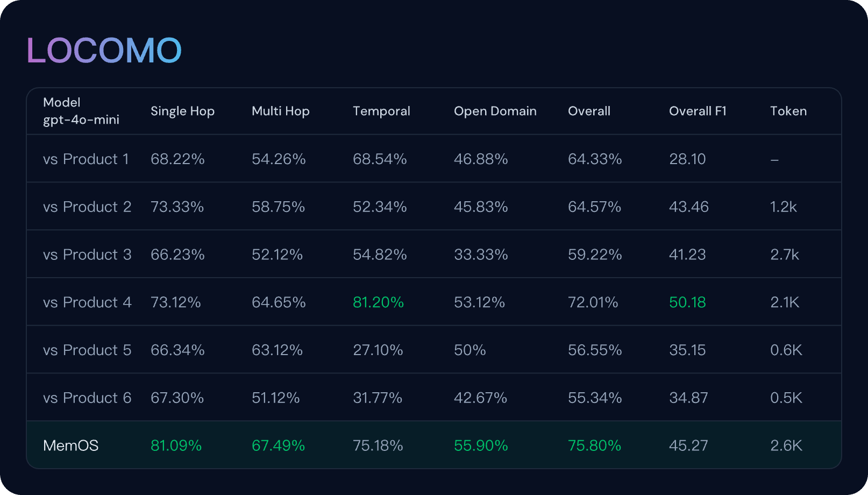Click the green 50.18 Overall F1 value
Viewport: 868px width, 495px height.
point(687,303)
